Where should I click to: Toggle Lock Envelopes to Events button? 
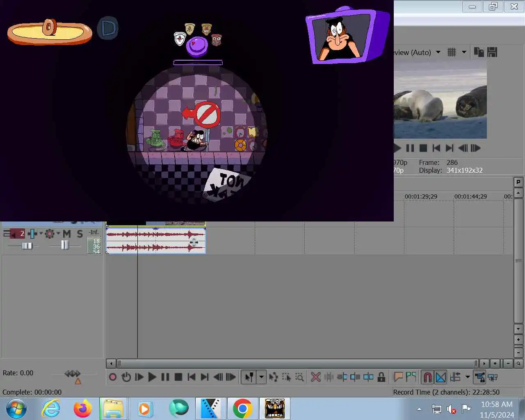coord(479,377)
